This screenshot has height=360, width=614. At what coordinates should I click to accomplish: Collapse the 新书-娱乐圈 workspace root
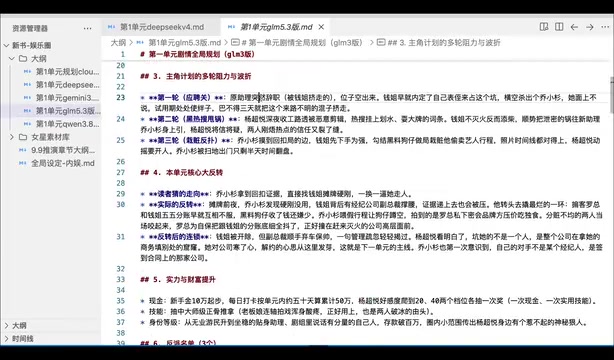6,45
